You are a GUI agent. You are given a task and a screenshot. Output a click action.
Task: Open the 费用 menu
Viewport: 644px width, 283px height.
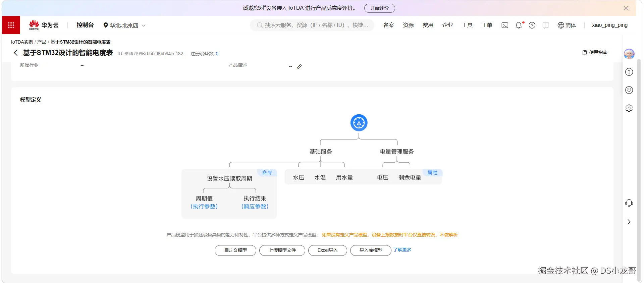pos(428,25)
